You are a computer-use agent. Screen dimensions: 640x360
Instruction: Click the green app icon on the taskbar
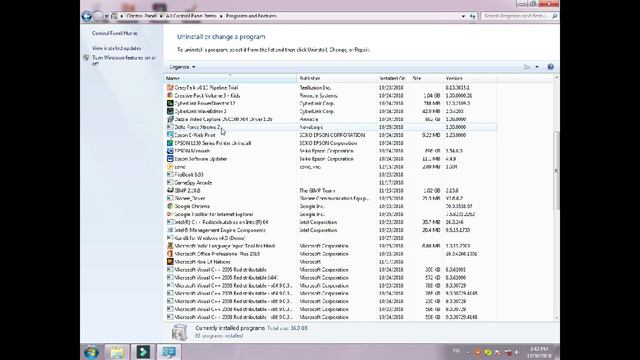point(143,352)
